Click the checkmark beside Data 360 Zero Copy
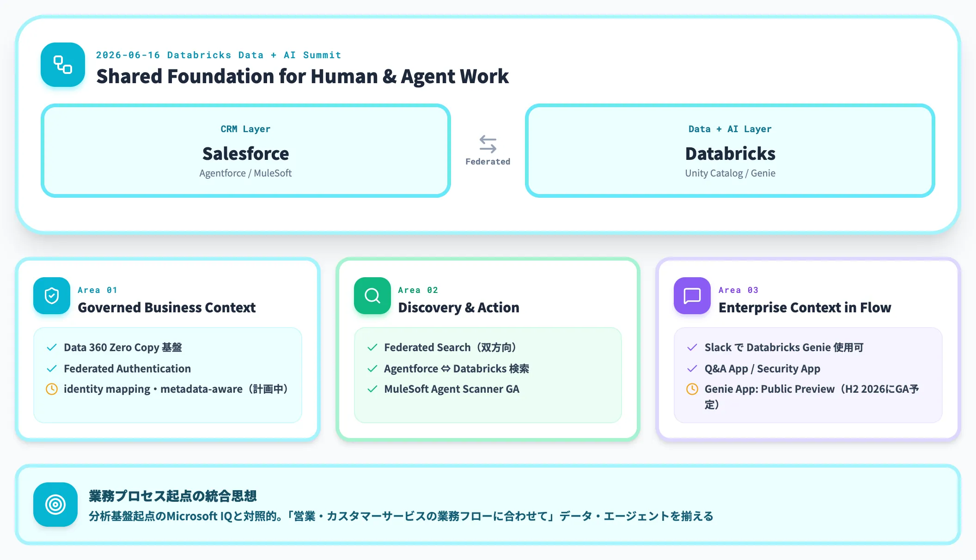The height and width of the screenshot is (560, 976). click(52, 347)
